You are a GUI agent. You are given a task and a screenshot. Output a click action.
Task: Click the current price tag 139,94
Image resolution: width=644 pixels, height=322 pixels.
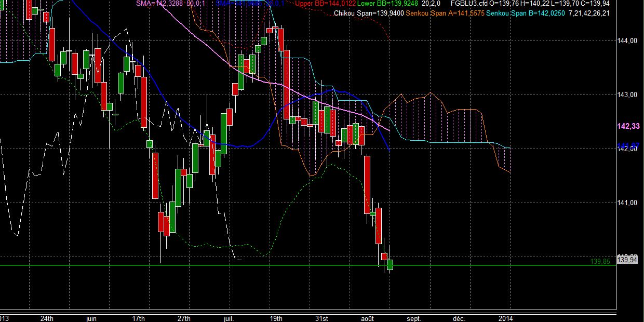(x=627, y=259)
